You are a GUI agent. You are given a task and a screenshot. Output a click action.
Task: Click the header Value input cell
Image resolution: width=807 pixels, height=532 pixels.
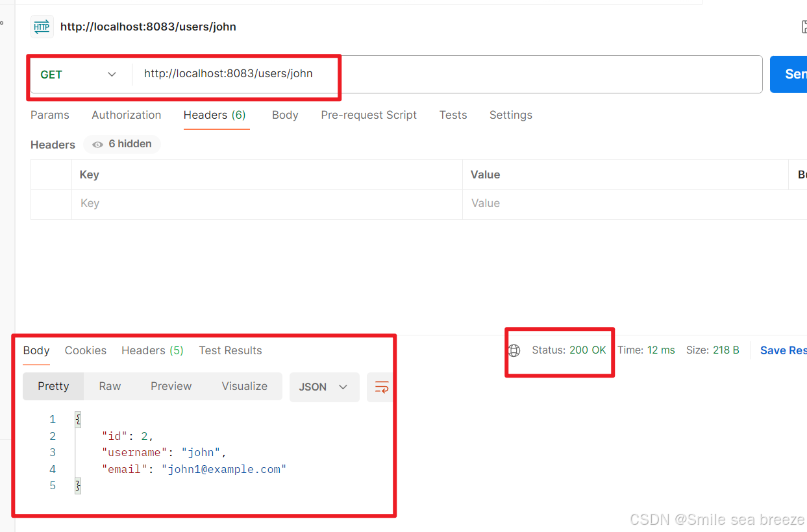[x=626, y=204]
